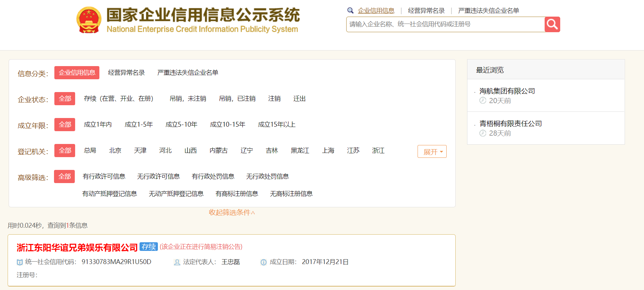
Task: Click small magnifier icon beside 企业信用信息 header link
Action: (x=350, y=10)
